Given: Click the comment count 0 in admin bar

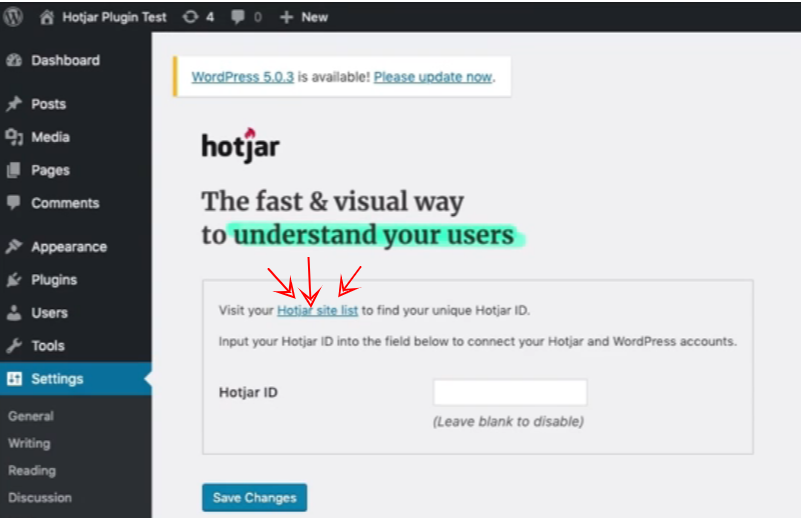Looking at the screenshot, I should (257, 17).
